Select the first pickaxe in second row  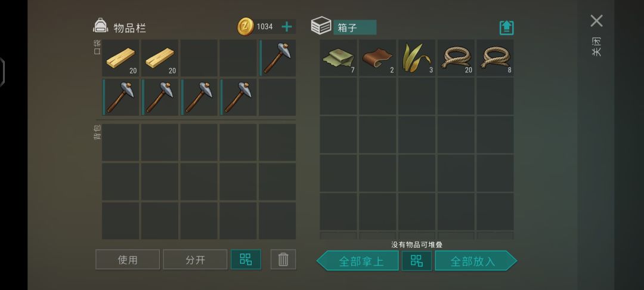click(120, 97)
